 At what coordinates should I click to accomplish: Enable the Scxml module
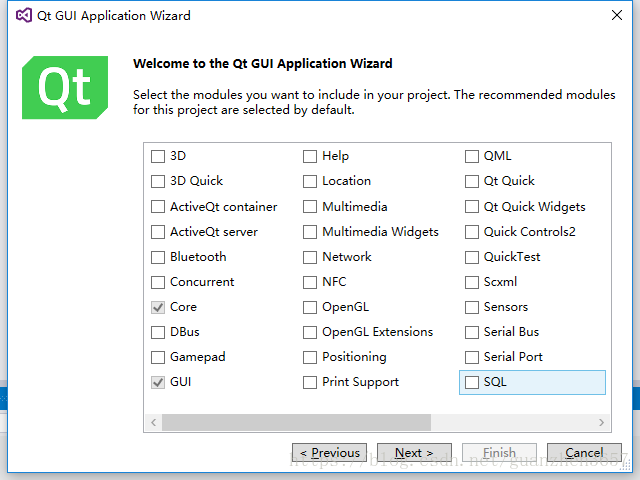point(472,282)
